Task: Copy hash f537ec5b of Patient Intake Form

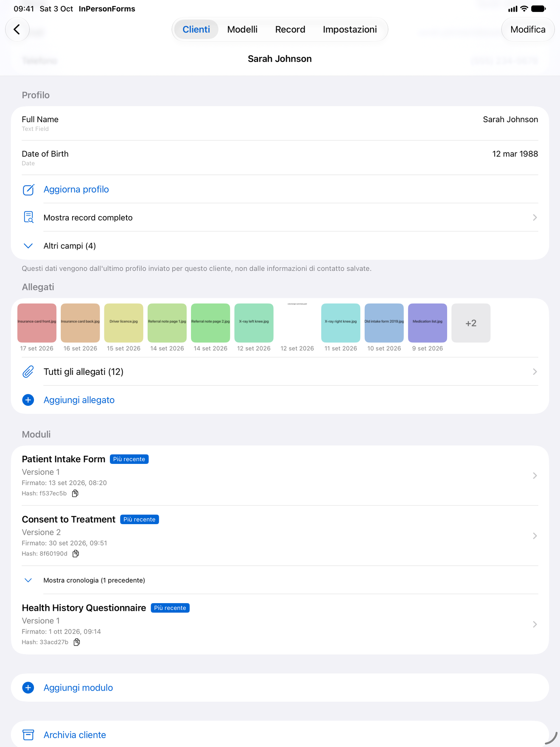Action: coord(75,493)
